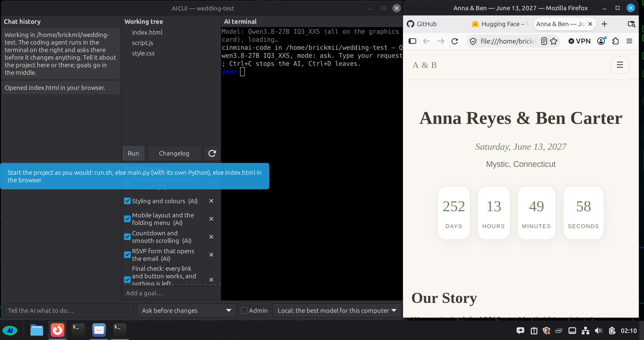Click 'Saturday, June 13, 2027' on the page
This screenshot has height=340, width=644.
pos(521,147)
